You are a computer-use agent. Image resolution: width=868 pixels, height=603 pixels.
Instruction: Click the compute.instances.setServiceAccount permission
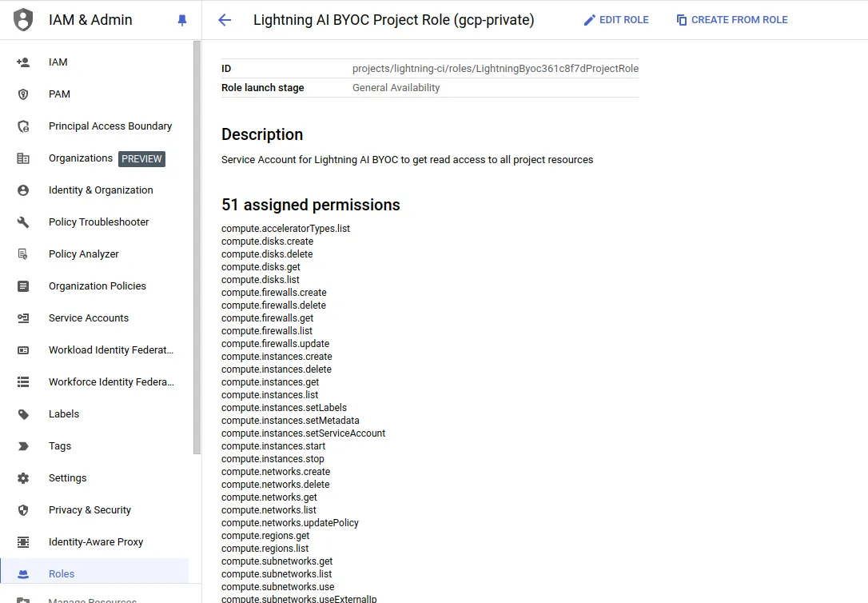304,433
